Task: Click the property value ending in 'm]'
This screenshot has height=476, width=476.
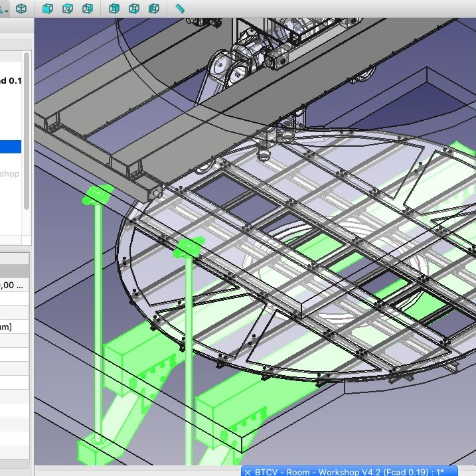Action: point(14,327)
